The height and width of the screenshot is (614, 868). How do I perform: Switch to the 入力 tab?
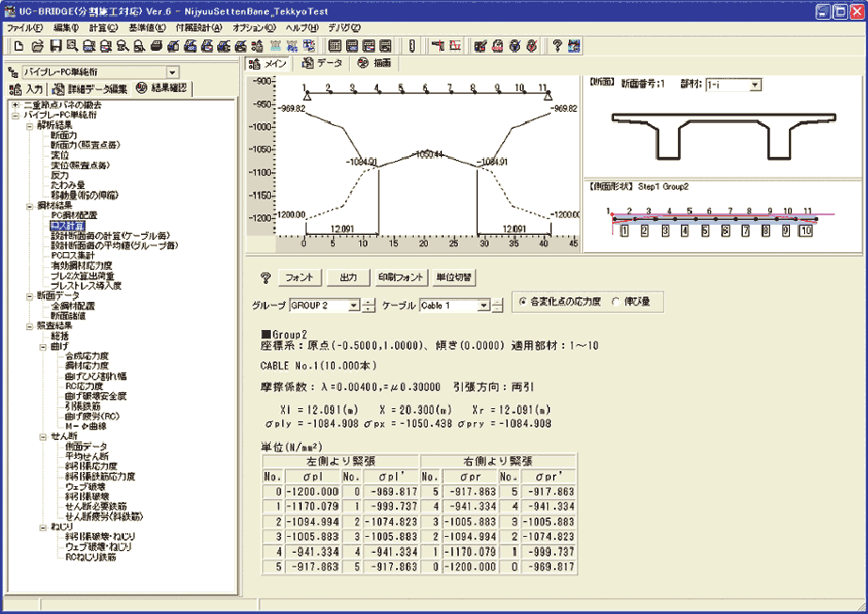pos(26,88)
